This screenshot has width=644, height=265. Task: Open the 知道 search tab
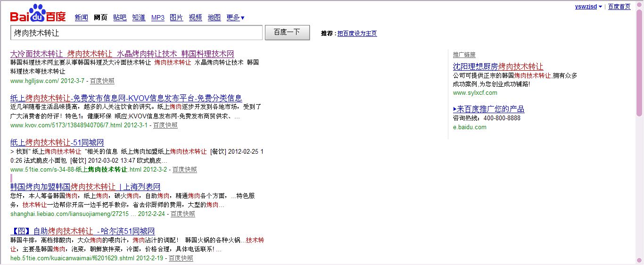139,18
